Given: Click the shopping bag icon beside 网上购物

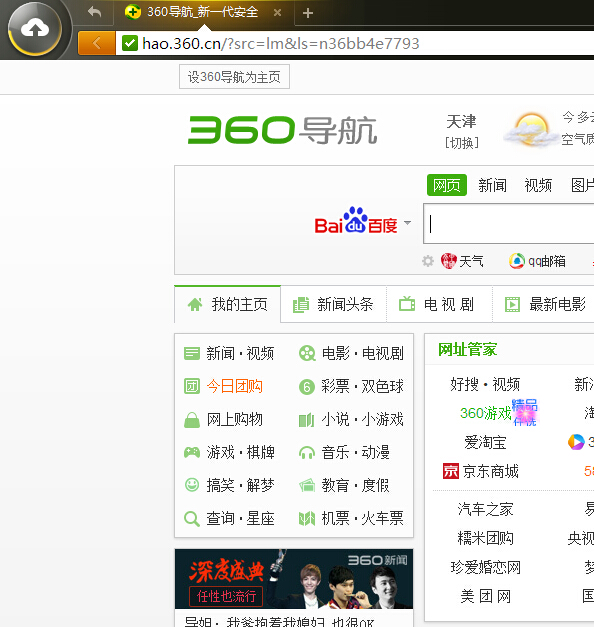Looking at the screenshot, I should [x=192, y=420].
